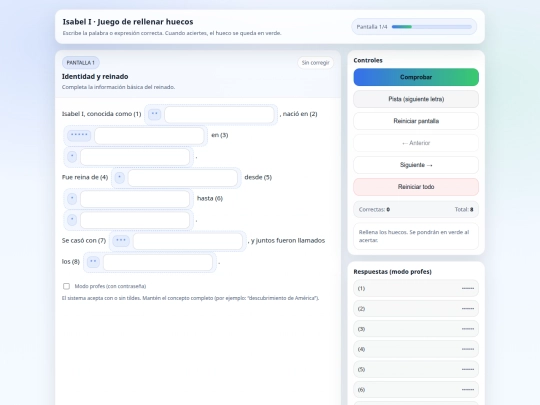Click the Comprobar button
The image size is (540, 405).
(x=416, y=77)
